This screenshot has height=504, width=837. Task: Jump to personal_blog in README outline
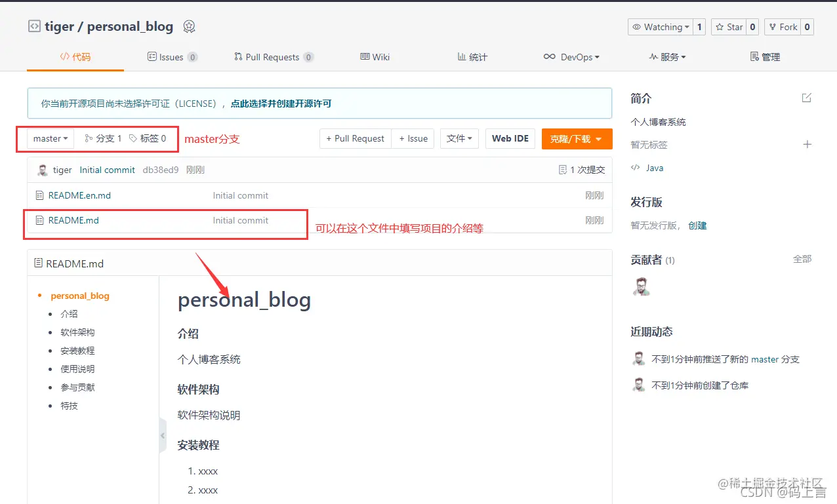(x=80, y=296)
